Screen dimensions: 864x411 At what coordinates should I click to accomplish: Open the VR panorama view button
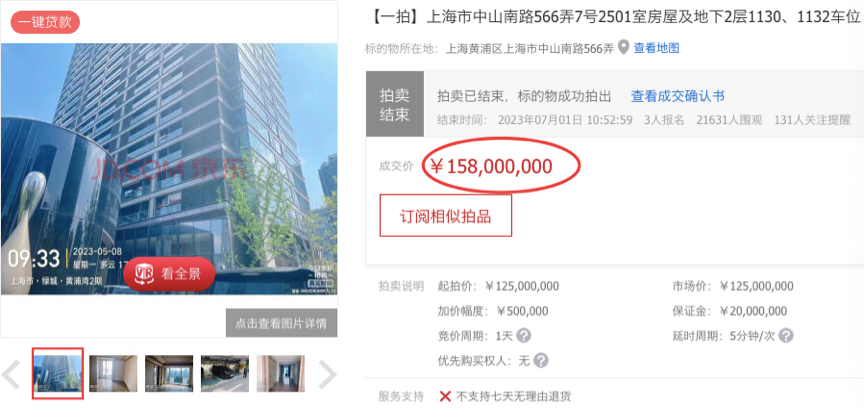pyautogui.click(x=169, y=274)
